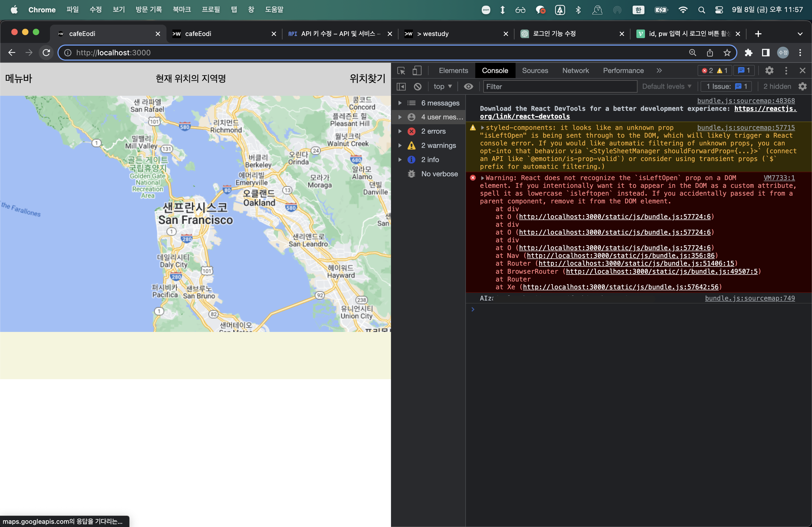
Task: Click the issues count badge in toolbar
Action: [x=744, y=71]
